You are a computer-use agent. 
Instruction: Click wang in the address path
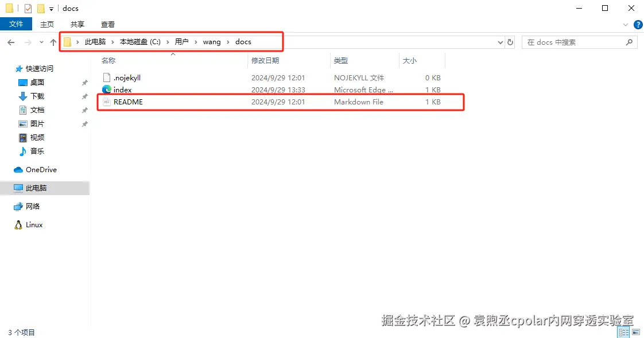(212, 42)
